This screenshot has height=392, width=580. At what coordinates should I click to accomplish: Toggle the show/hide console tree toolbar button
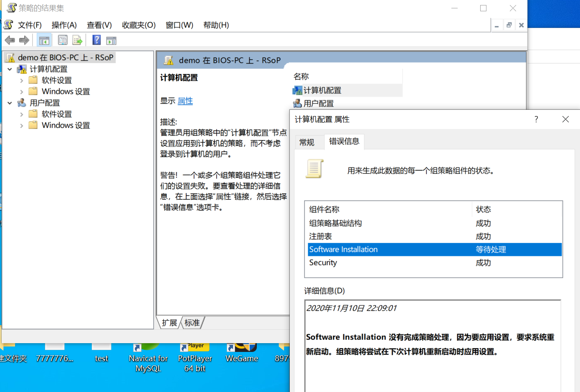point(44,40)
